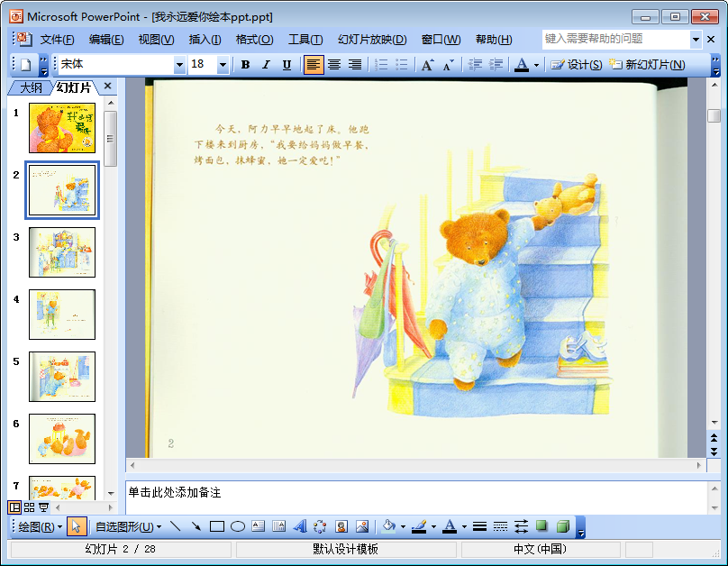Open the 绘图(R) drawing menu

click(x=41, y=527)
